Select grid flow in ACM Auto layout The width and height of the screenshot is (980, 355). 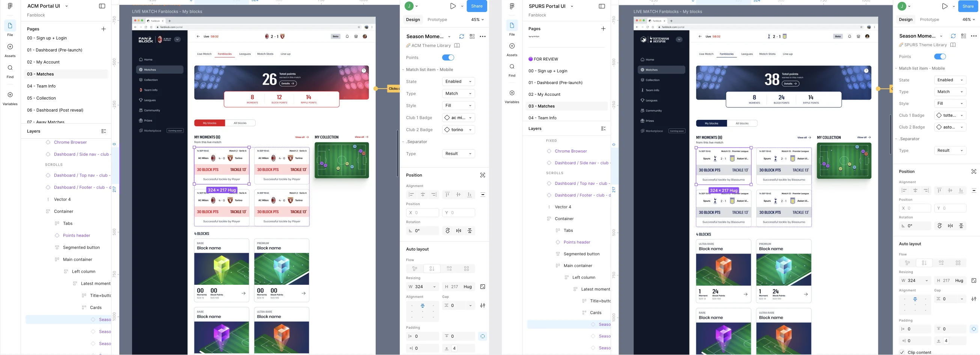point(467,269)
